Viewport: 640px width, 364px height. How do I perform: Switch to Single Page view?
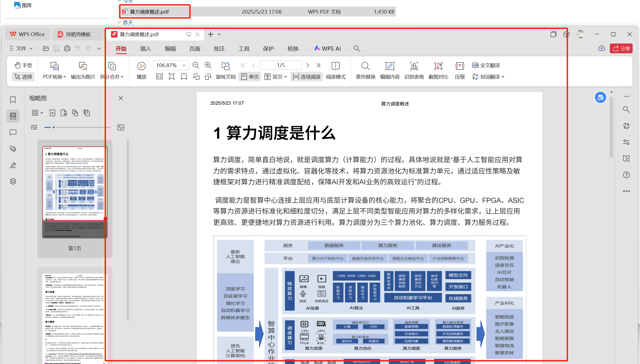click(x=250, y=77)
